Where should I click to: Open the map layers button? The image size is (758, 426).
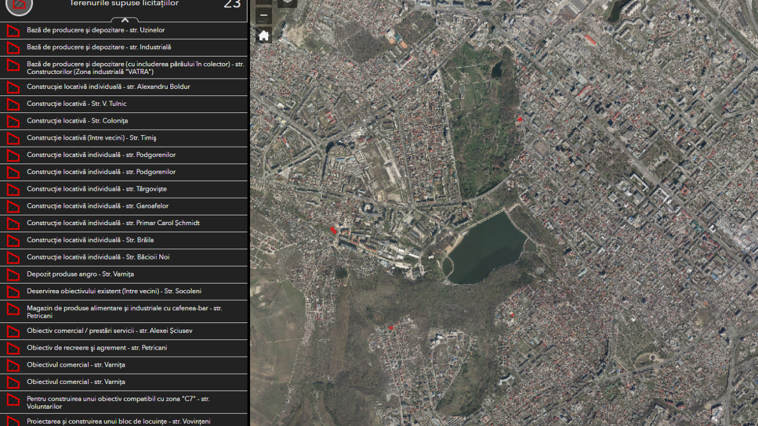click(287, 4)
